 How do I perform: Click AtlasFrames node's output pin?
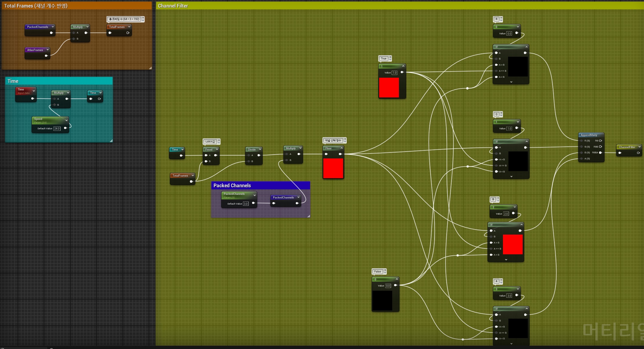[x=46, y=56]
